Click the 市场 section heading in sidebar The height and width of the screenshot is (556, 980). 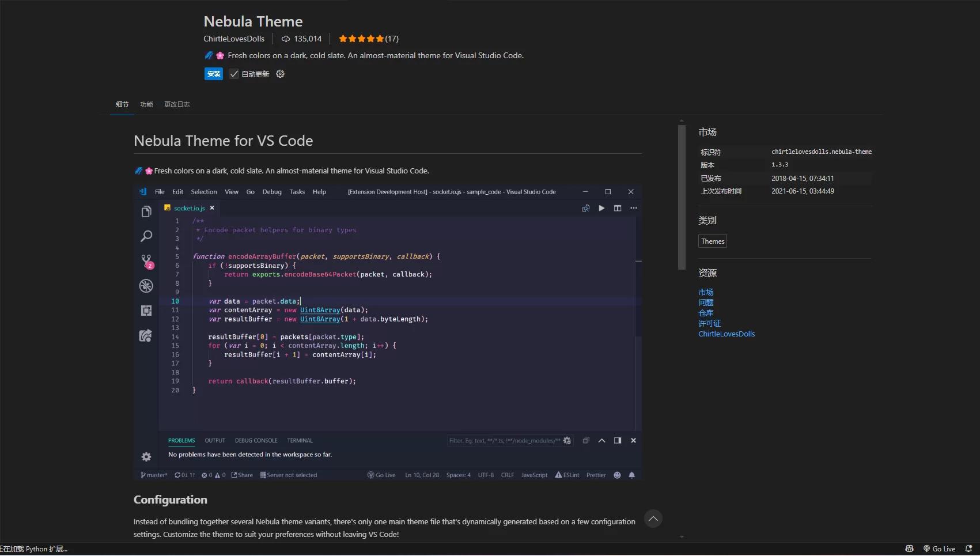pos(707,132)
